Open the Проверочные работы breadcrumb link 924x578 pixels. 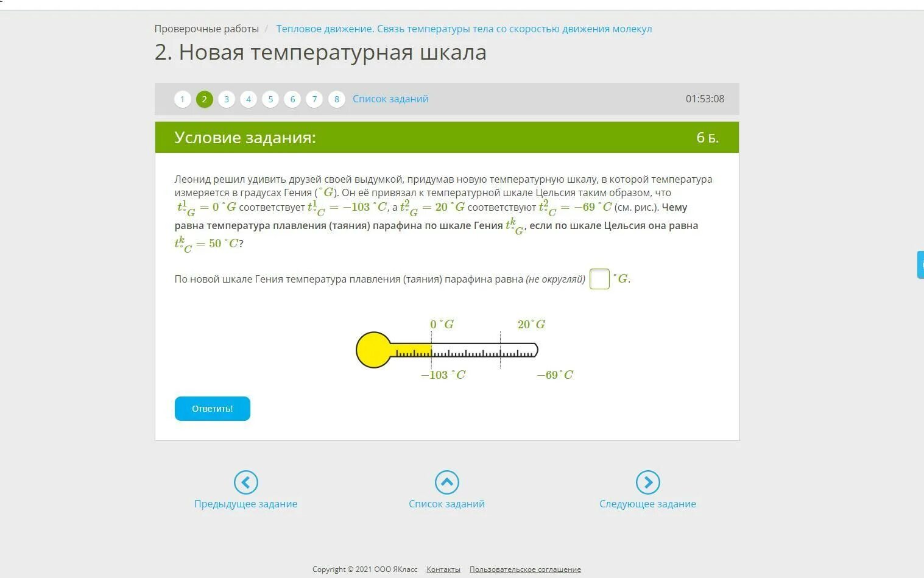[206, 28]
